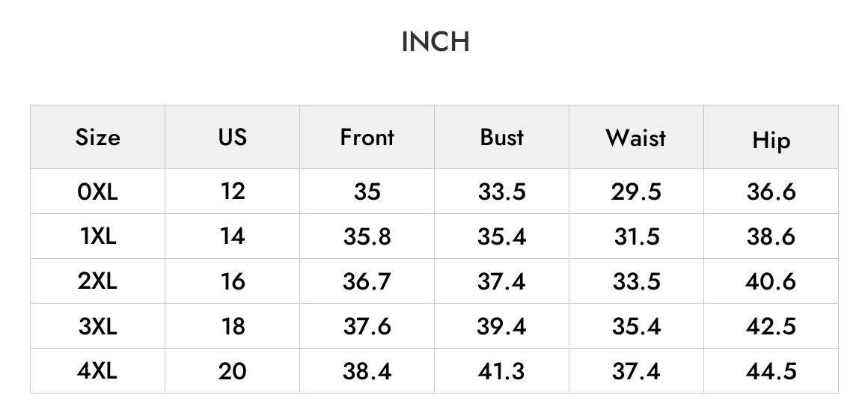
Task: Click the Bust column header
Action: pyautogui.click(x=501, y=137)
